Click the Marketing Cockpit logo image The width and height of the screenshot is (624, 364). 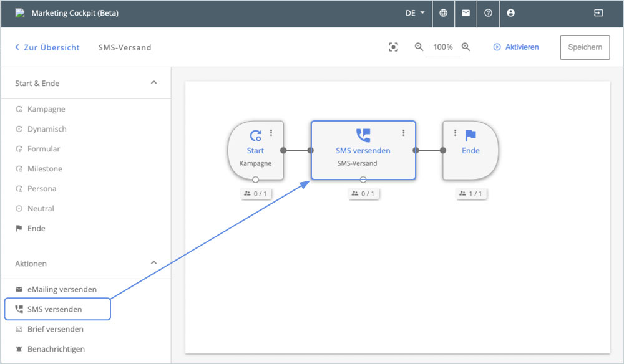tap(20, 13)
